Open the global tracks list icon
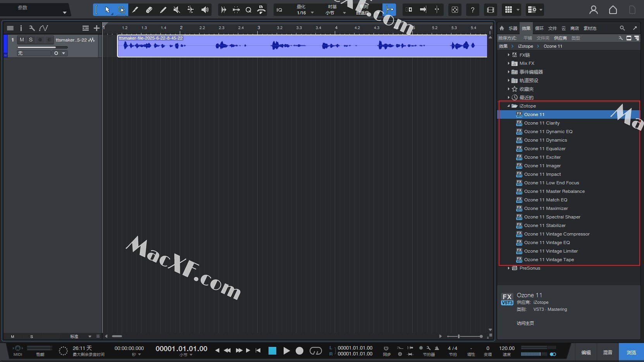This screenshot has height=362, width=644. tap(86, 28)
